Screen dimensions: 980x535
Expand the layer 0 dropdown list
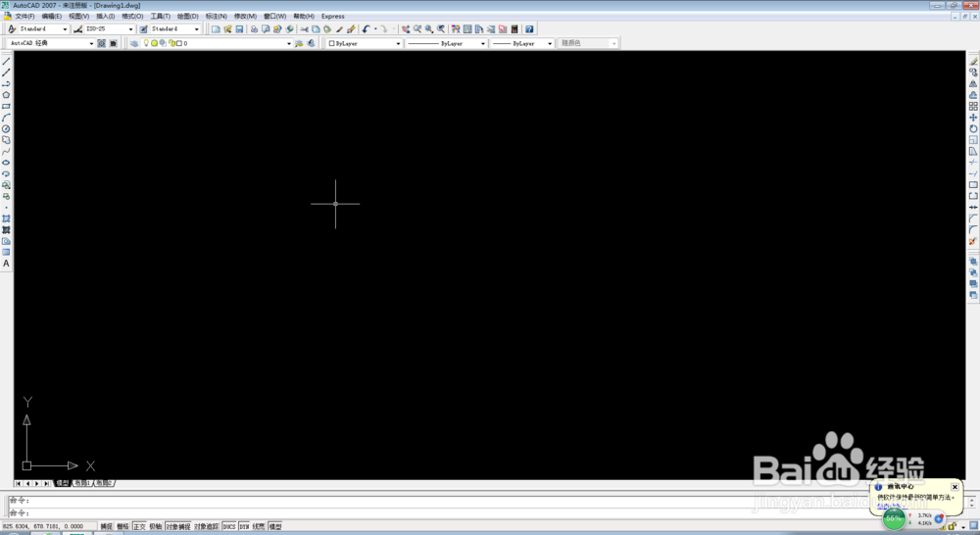(x=289, y=43)
